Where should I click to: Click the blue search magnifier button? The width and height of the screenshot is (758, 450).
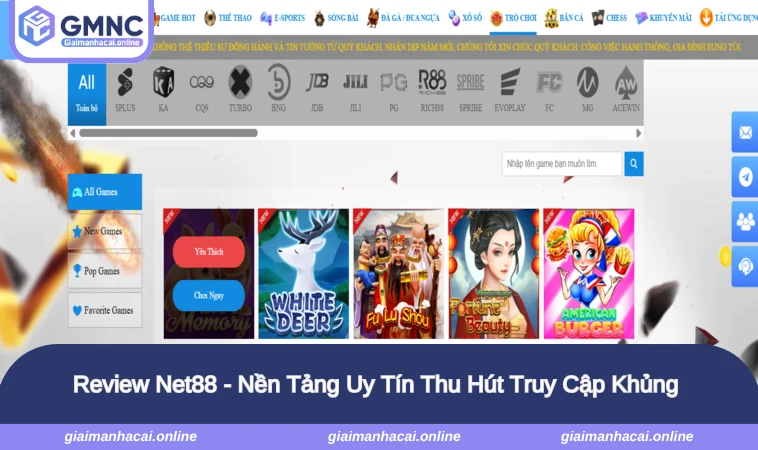[634, 164]
